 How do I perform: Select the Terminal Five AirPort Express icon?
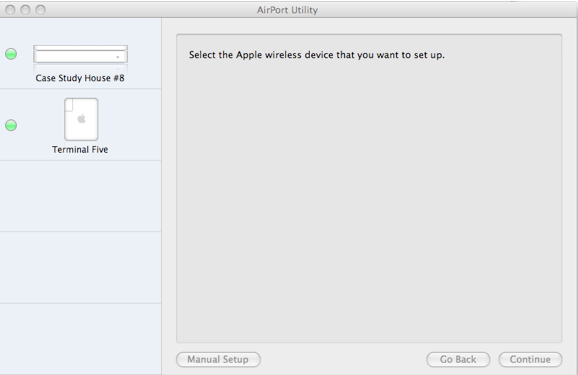tap(81, 119)
